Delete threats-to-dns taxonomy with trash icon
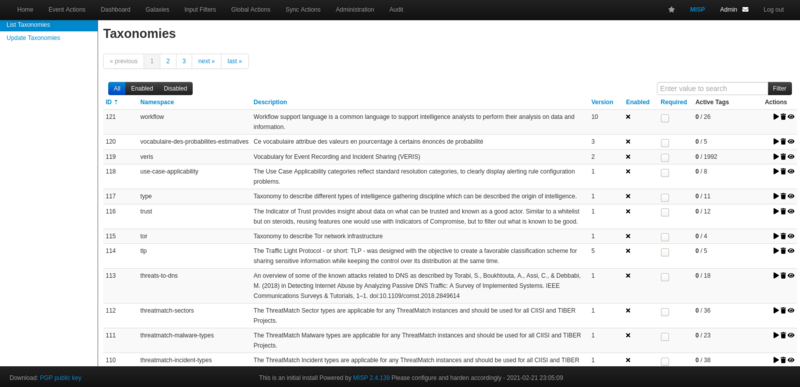Screen dimensions: 800x387 783,276
